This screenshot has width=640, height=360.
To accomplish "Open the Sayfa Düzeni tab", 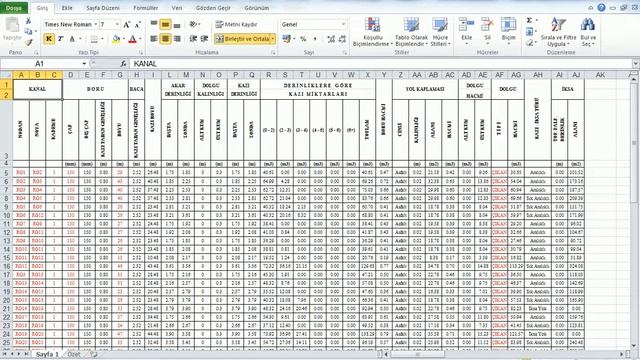I will pyautogui.click(x=103, y=8).
